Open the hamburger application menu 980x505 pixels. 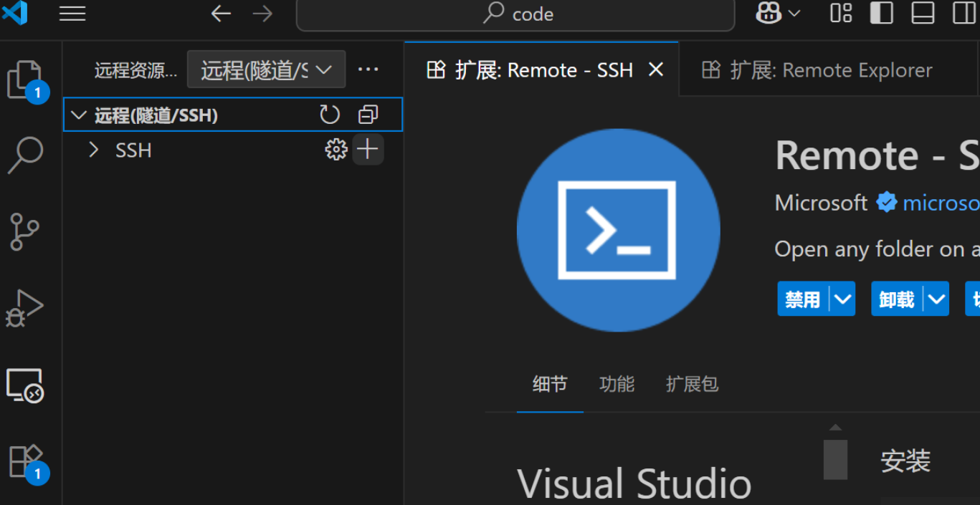pyautogui.click(x=72, y=14)
